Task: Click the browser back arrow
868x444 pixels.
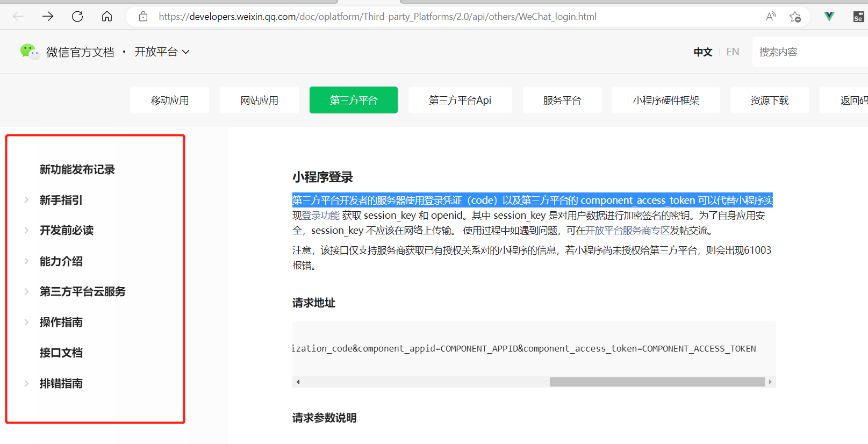Action: [18, 17]
